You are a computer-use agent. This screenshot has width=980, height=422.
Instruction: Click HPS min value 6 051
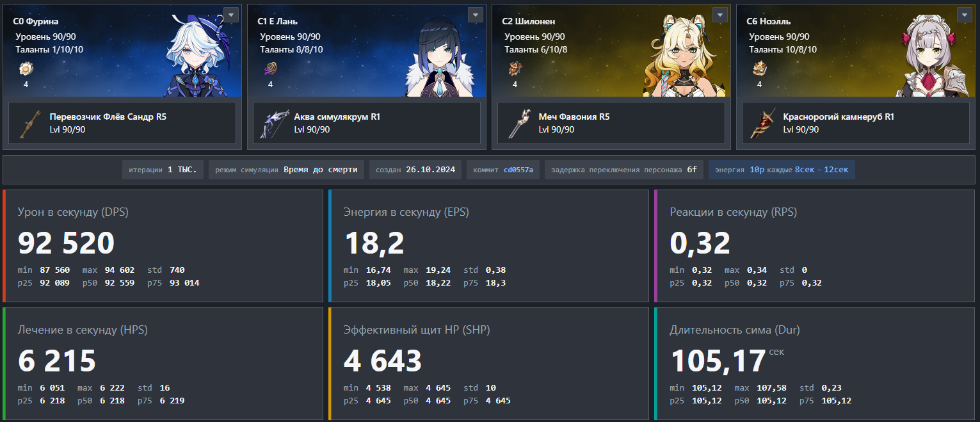click(x=52, y=388)
